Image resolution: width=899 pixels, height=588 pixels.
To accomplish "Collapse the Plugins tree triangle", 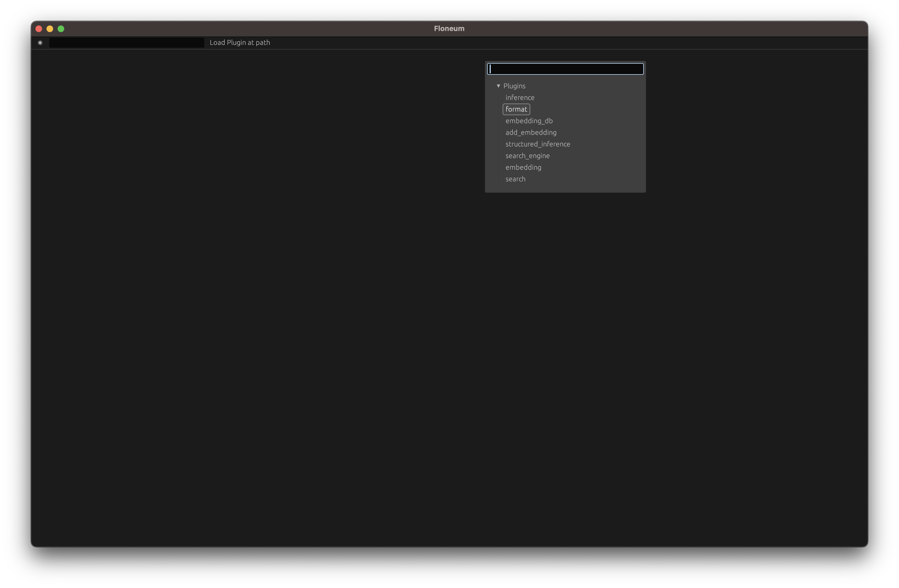I will coord(498,86).
